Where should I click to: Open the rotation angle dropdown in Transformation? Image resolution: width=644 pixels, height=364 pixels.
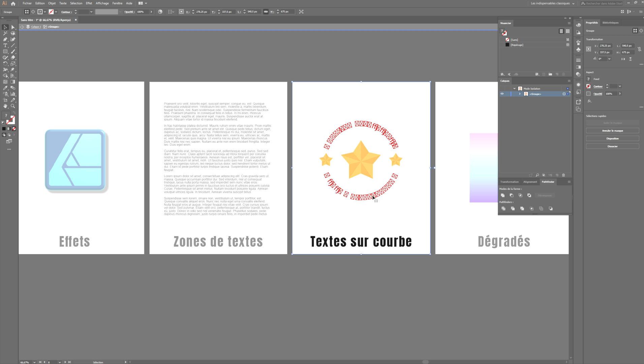(609, 59)
